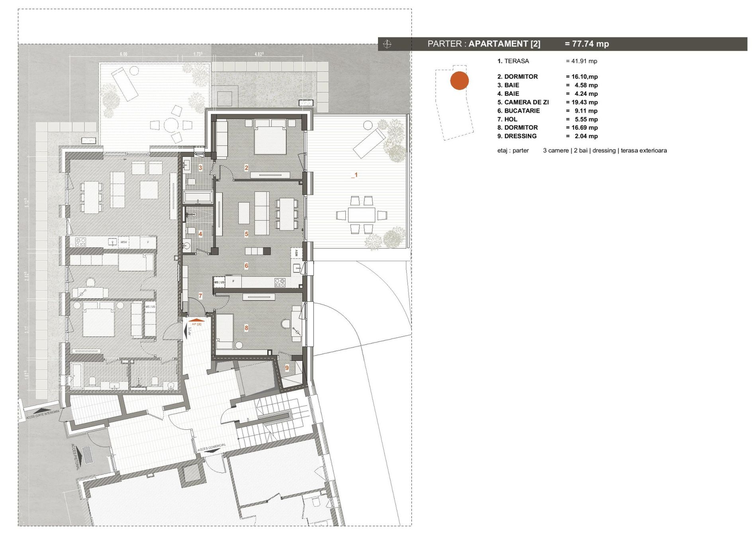Viewport: 756px width, 535px height.
Task: Select the "2. DORMITOR" legend entry
Action: pos(517,77)
